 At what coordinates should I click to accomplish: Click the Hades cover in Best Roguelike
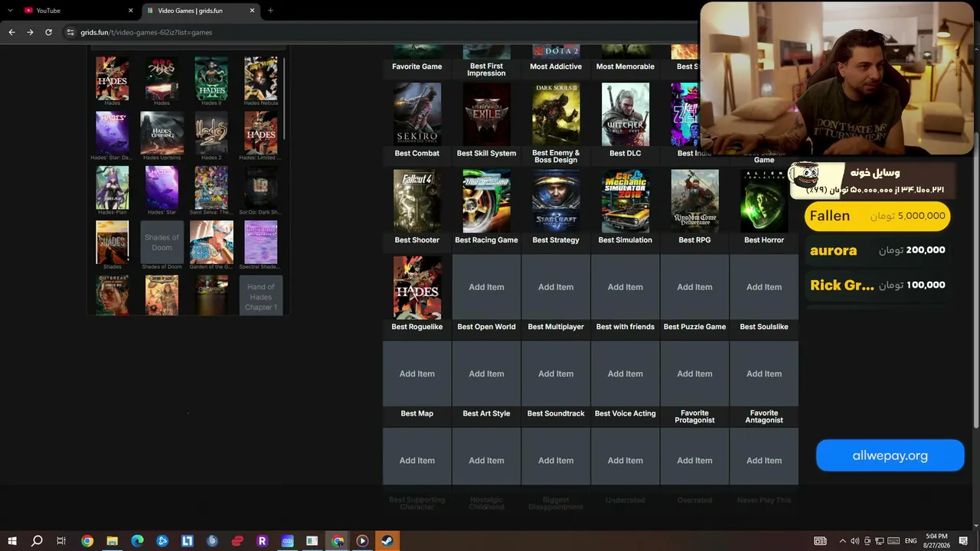tap(417, 287)
